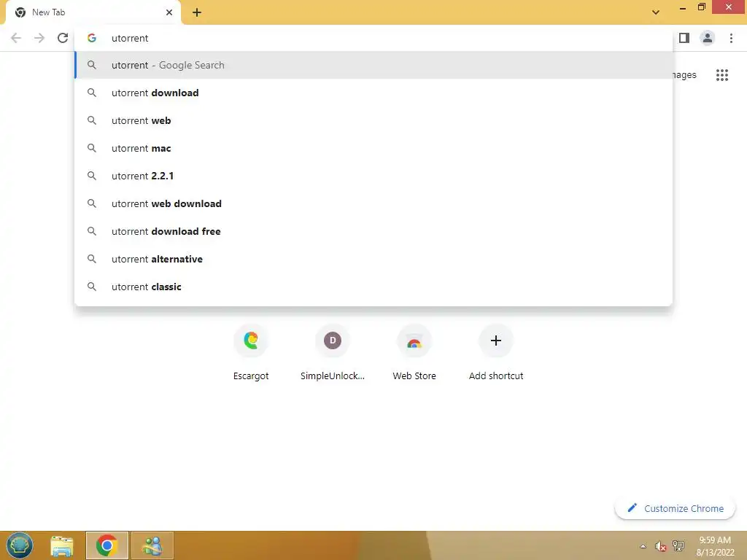Select 'utorrent alternative' suggestion

[x=373, y=259]
